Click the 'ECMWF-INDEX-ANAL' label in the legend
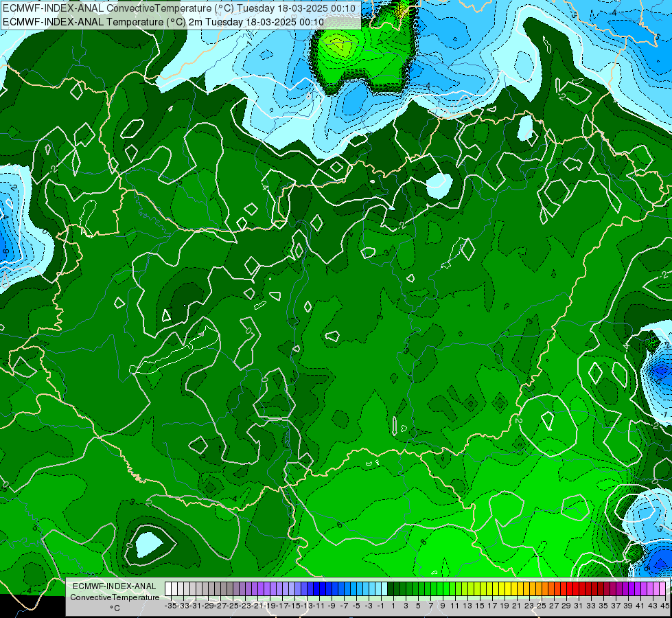 (x=115, y=586)
